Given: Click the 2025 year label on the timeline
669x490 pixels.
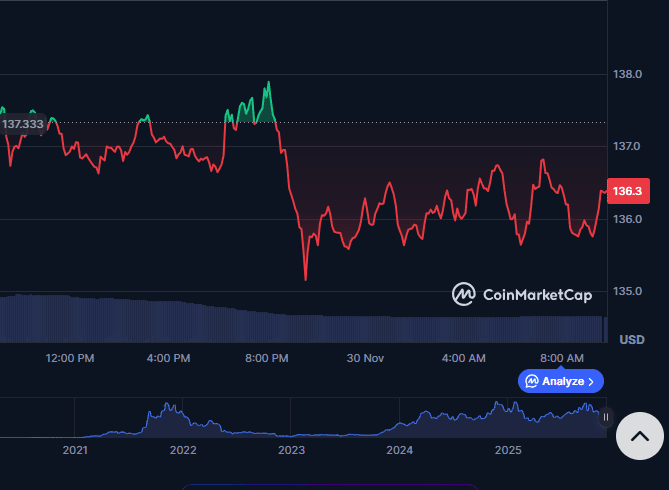Looking at the screenshot, I should tap(508, 450).
